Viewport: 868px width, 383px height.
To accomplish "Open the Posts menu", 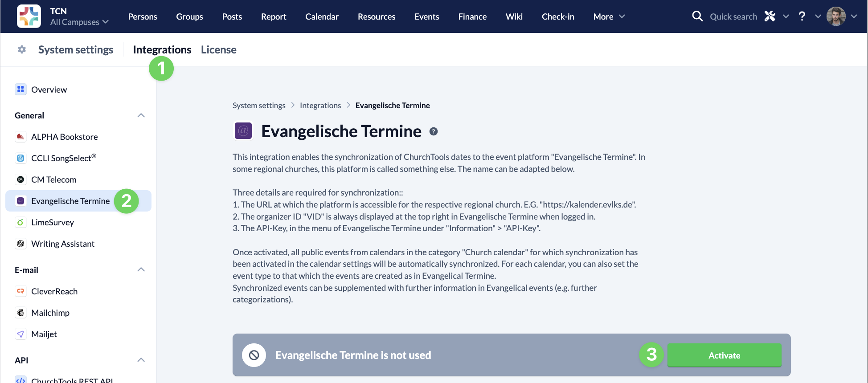I will [x=232, y=16].
